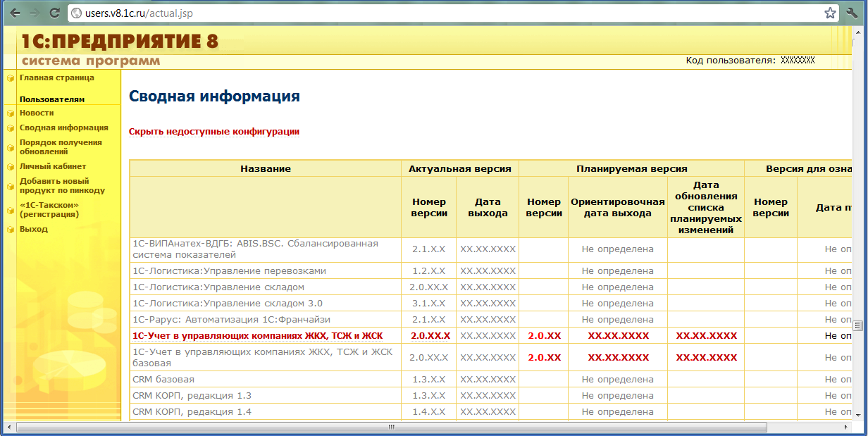Click the Скрыть недоступные конфигурации link

click(x=213, y=132)
